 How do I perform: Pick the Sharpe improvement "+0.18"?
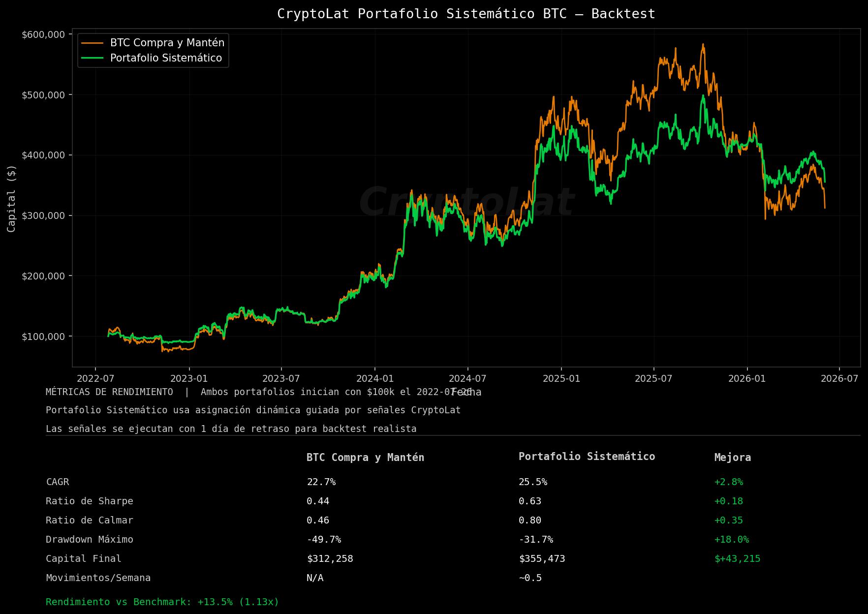pos(729,501)
